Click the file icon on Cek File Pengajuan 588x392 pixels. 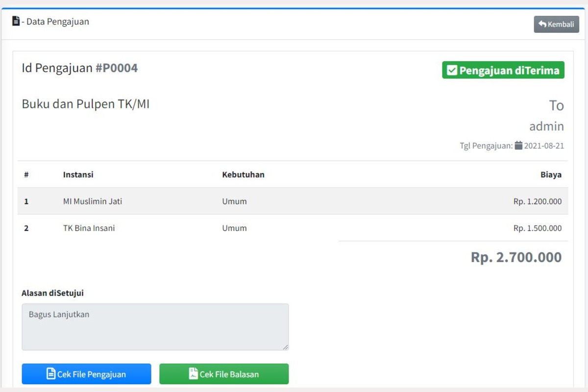[x=51, y=374]
